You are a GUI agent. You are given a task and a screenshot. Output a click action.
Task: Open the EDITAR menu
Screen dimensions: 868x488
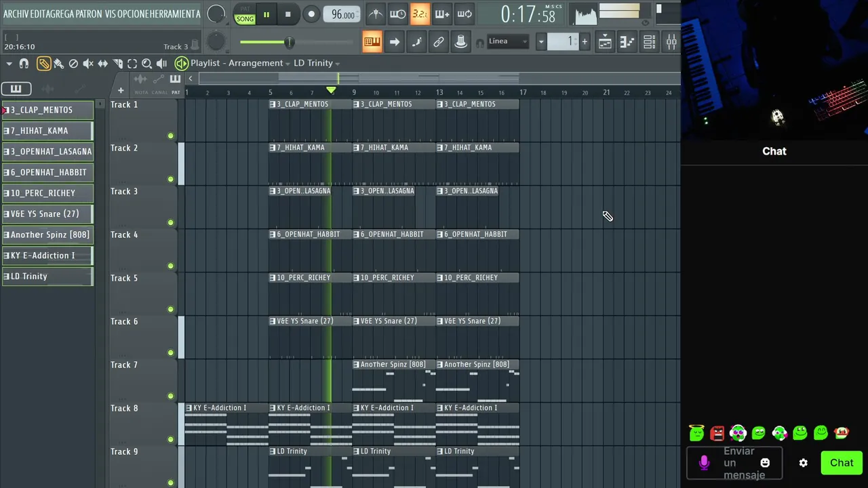(x=37, y=14)
